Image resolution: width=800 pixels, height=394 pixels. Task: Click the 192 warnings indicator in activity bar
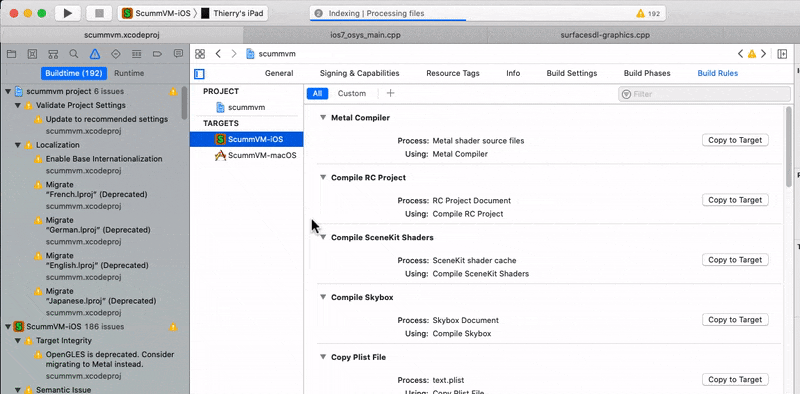tap(648, 14)
